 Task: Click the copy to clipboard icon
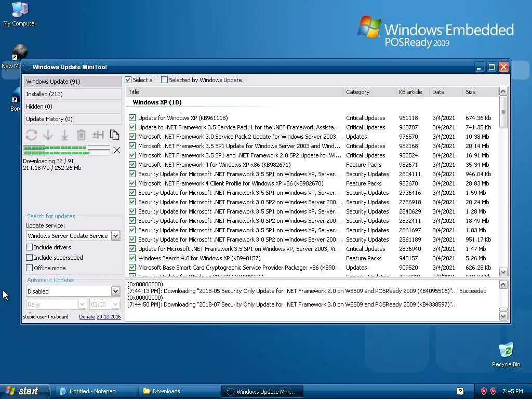114,135
